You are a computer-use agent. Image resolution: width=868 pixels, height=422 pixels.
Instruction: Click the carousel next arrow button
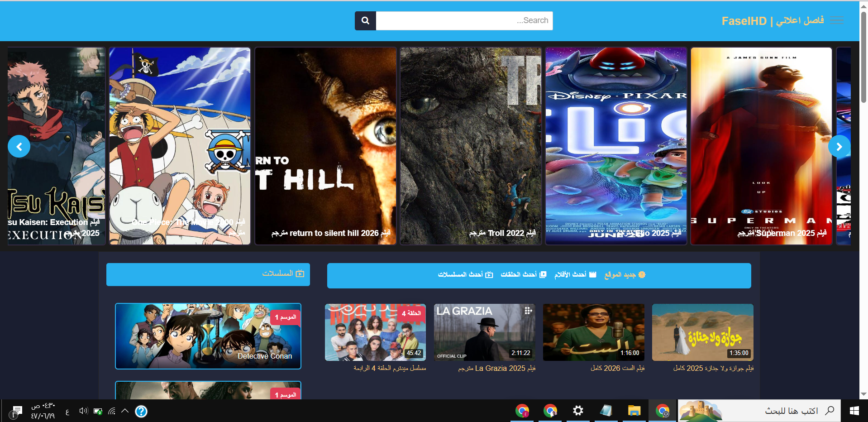tap(839, 147)
